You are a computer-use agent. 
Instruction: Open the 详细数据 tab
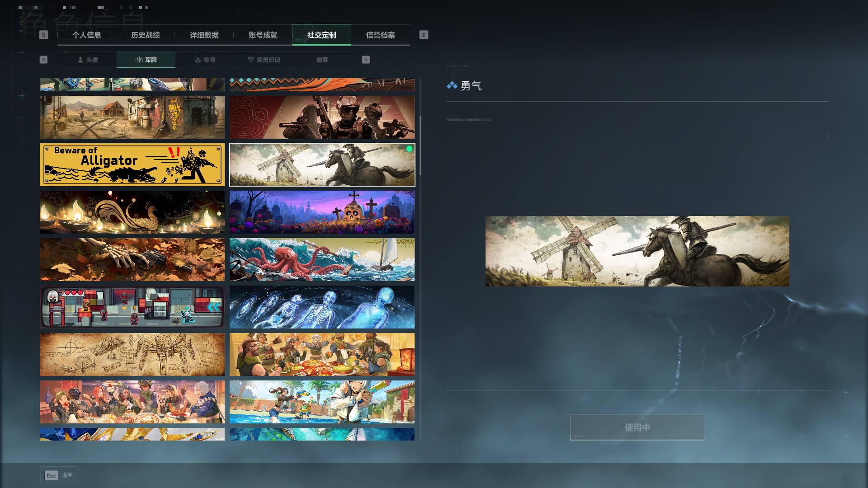click(204, 35)
